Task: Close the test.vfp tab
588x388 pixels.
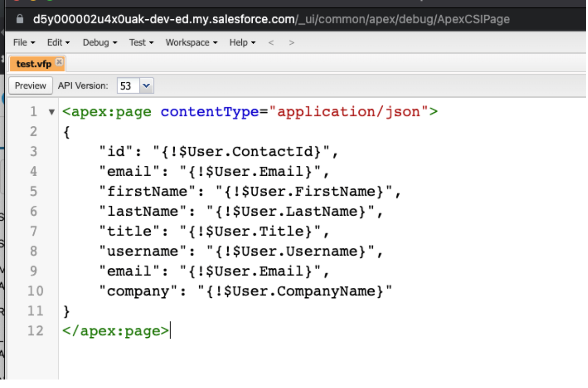Action: [59, 62]
